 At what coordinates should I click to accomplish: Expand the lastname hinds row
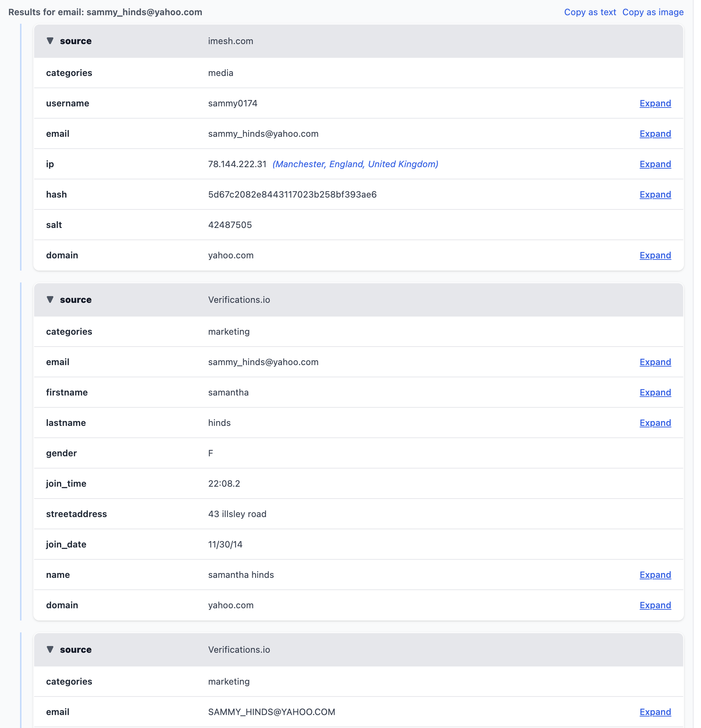coord(655,423)
